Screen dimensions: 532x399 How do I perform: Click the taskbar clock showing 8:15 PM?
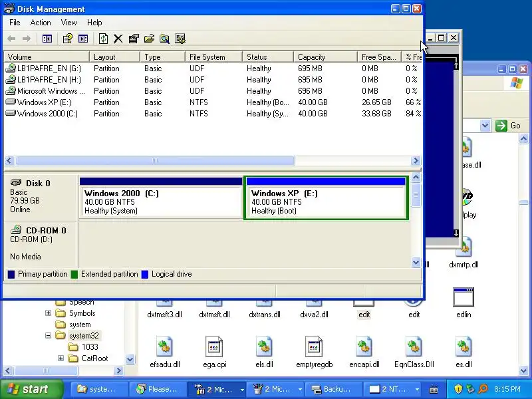click(x=507, y=389)
